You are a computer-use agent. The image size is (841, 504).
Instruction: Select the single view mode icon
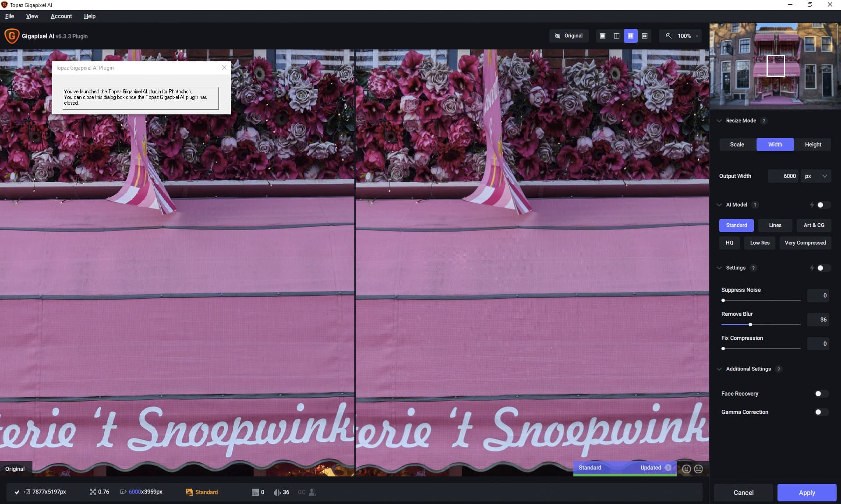click(602, 36)
